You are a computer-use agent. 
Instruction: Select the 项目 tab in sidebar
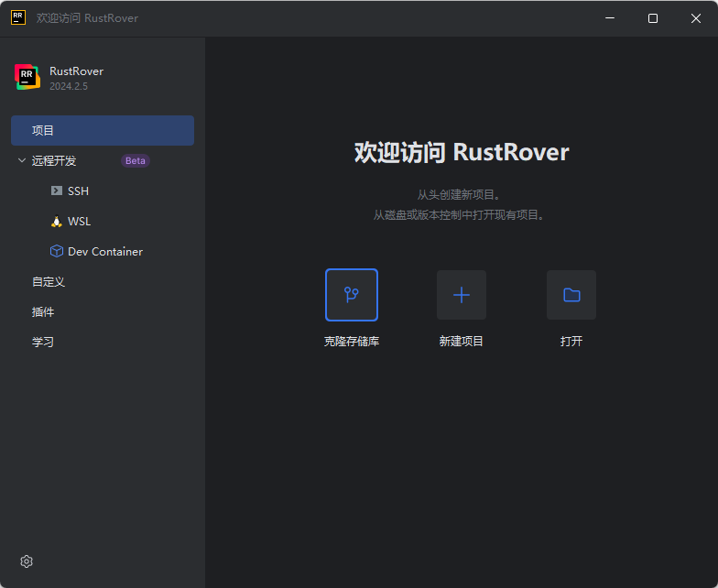tap(44, 131)
